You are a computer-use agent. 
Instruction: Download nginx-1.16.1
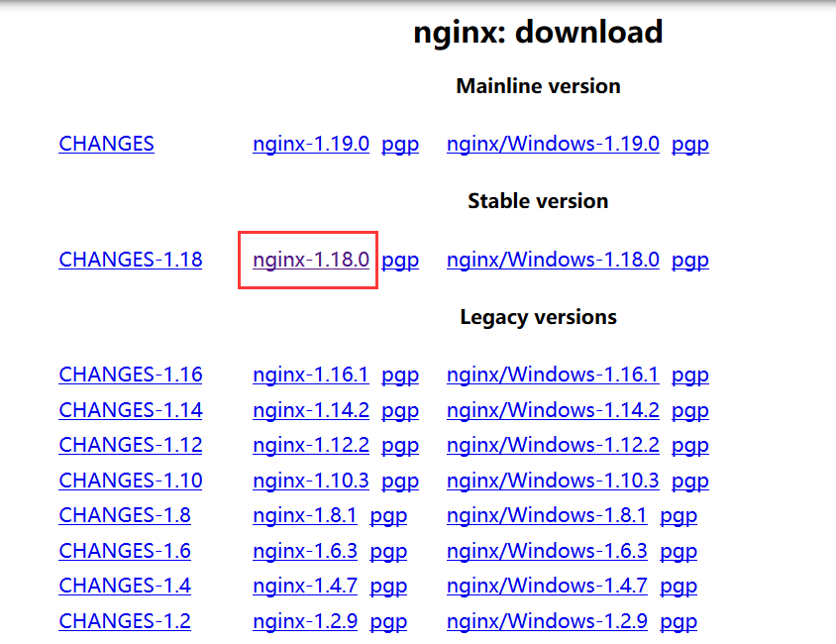(311, 375)
